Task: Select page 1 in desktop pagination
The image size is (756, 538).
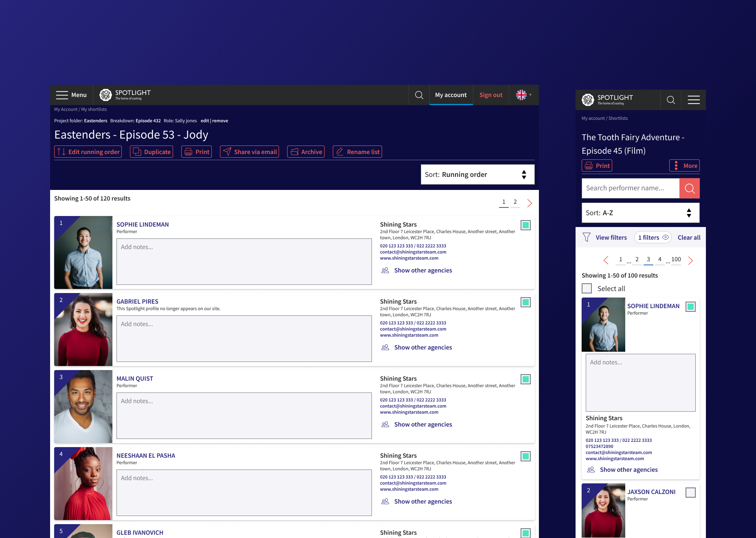Action: pos(504,202)
